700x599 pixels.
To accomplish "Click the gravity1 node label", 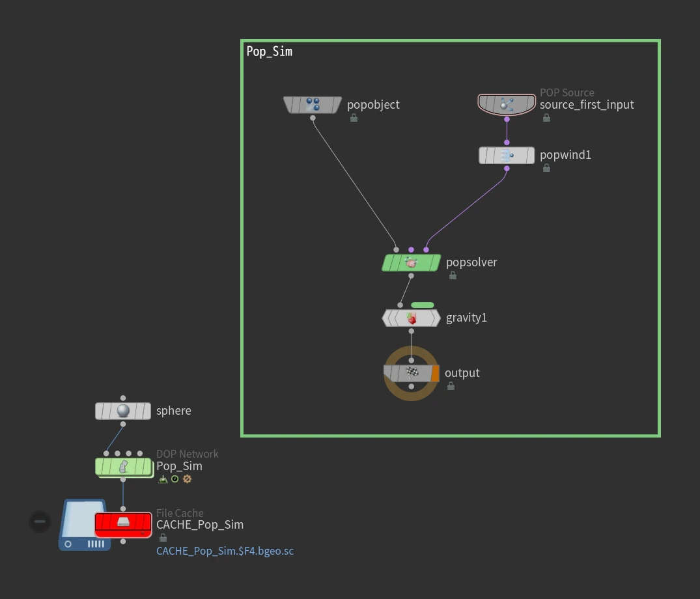I will point(466,318).
